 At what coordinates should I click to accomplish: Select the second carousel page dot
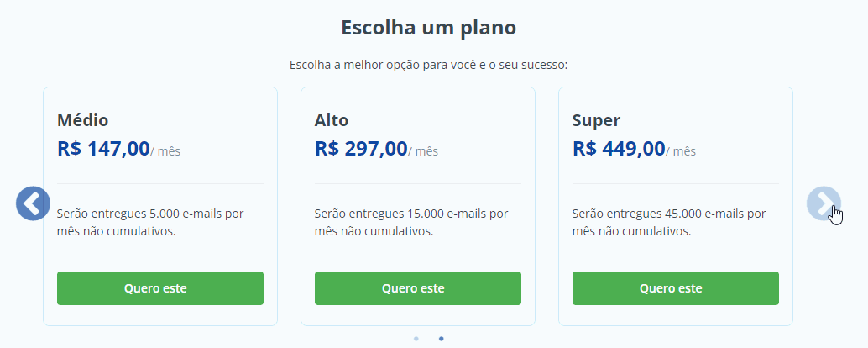[442, 339]
